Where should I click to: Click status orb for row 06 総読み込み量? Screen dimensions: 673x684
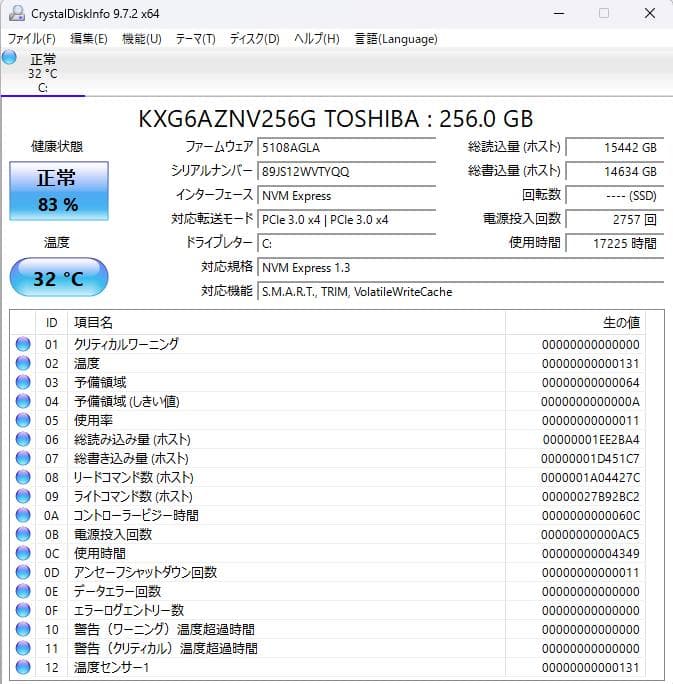(23, 439)
